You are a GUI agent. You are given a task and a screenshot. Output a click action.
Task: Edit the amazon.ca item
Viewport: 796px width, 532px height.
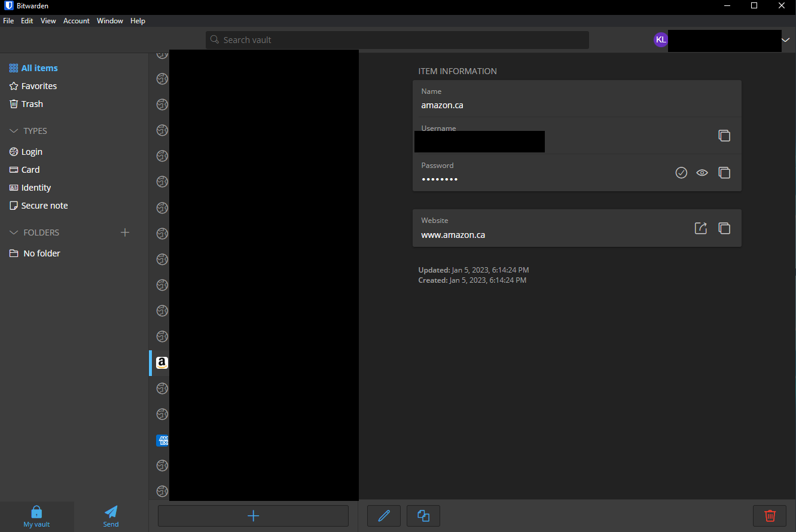coord(384,515)
